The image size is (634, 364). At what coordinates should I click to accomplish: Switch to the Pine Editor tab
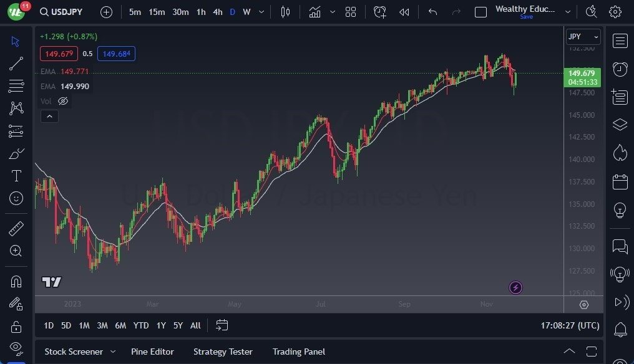pos(152,351)
